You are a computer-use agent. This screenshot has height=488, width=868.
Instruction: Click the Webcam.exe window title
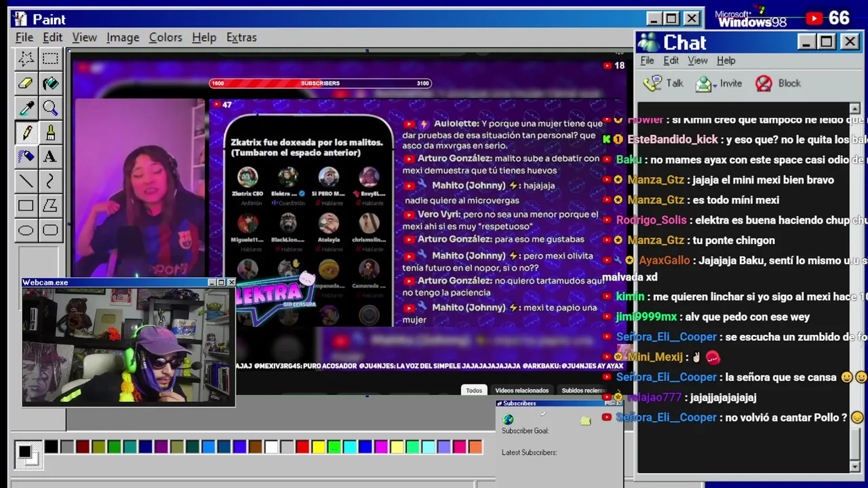click(x=45, y=283)
